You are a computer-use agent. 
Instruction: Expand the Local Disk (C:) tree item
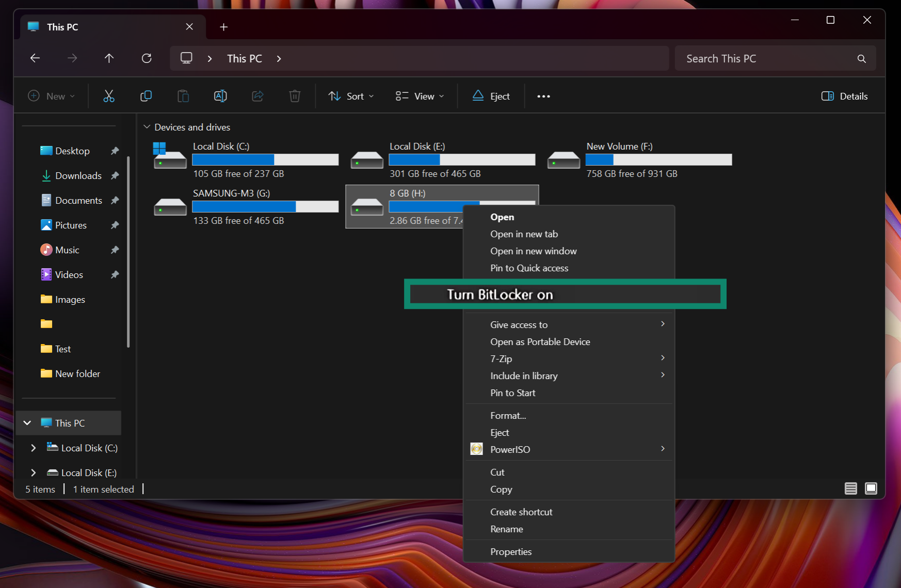[x=33, y=448]
